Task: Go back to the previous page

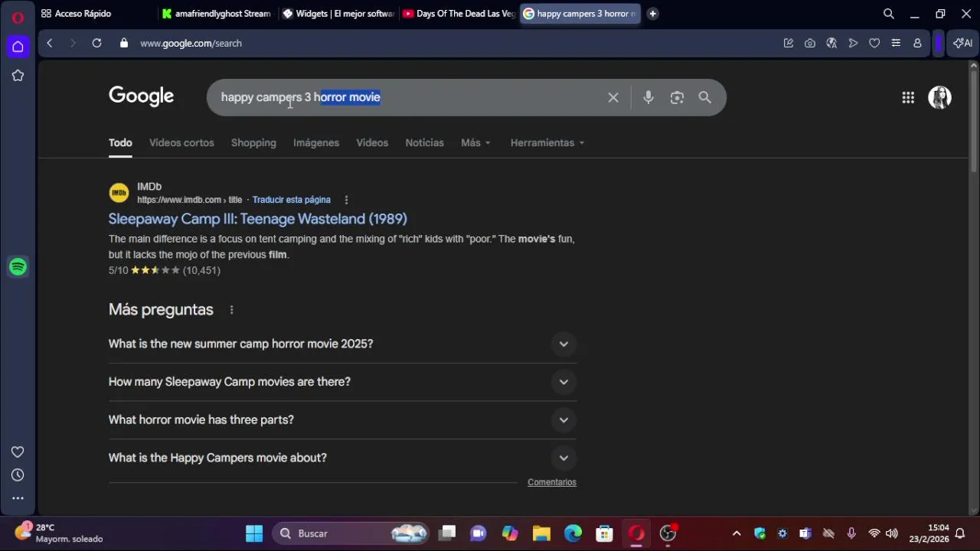Action: [49, 44]
